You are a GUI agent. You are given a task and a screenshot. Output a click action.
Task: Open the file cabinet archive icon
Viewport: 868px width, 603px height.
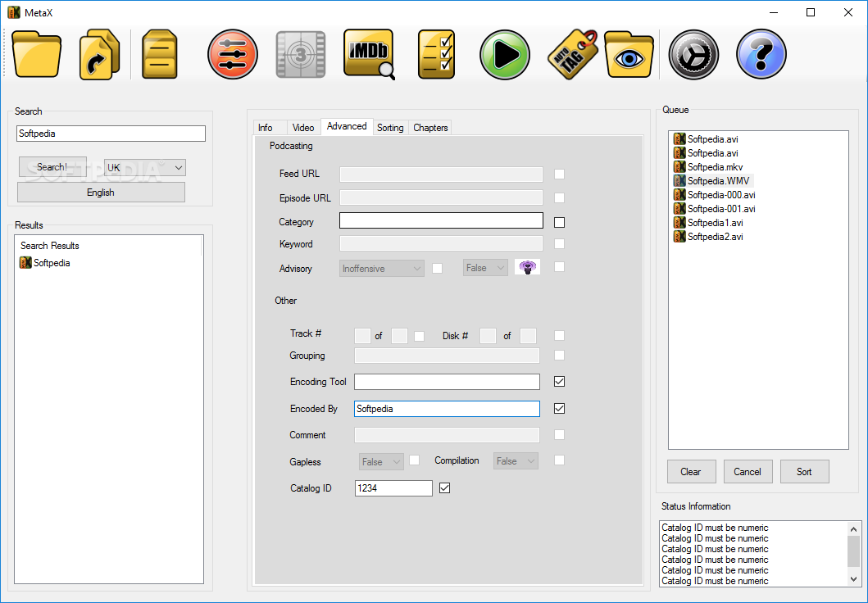click(160, 54)
